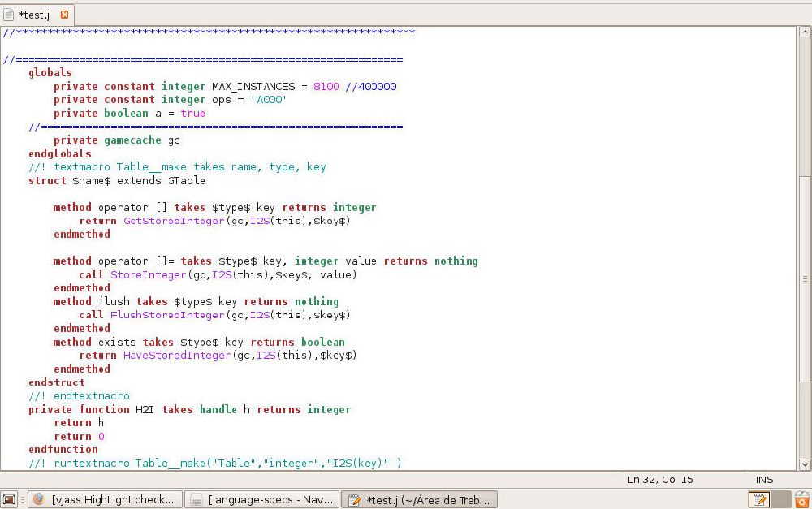Click 'H2I' in the function declaration
Screen dimensions: 812x509
point(145,410)
